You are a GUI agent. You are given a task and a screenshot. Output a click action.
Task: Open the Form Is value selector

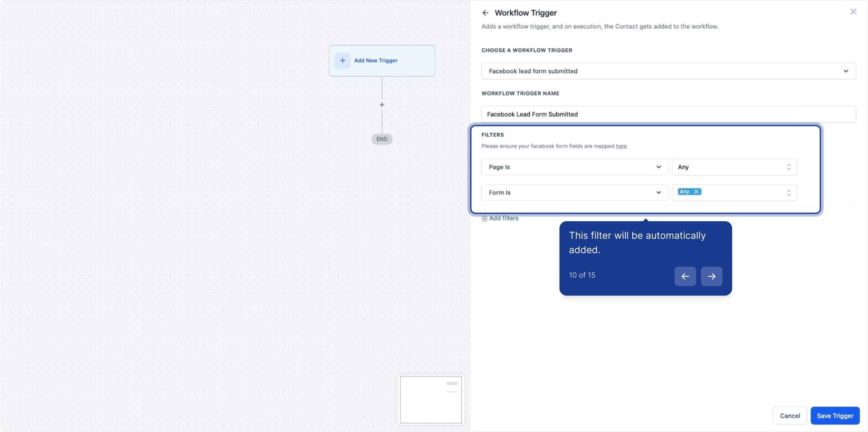click(735, 193)
